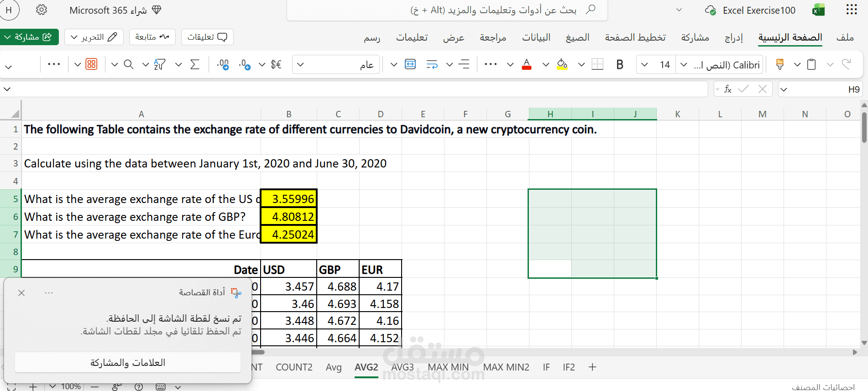Expand the paste options arrow

pos(797,64)
